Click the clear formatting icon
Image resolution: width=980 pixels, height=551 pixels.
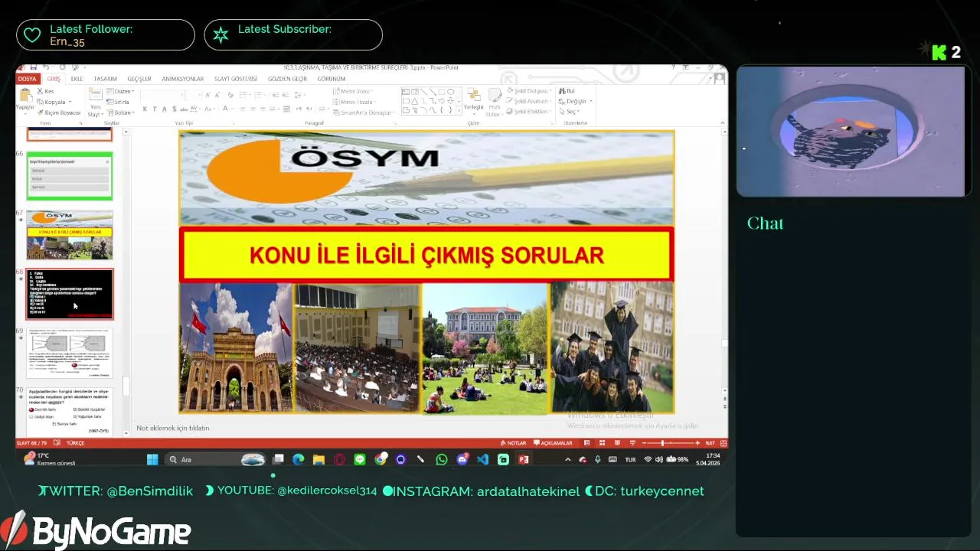pos(230,94)
